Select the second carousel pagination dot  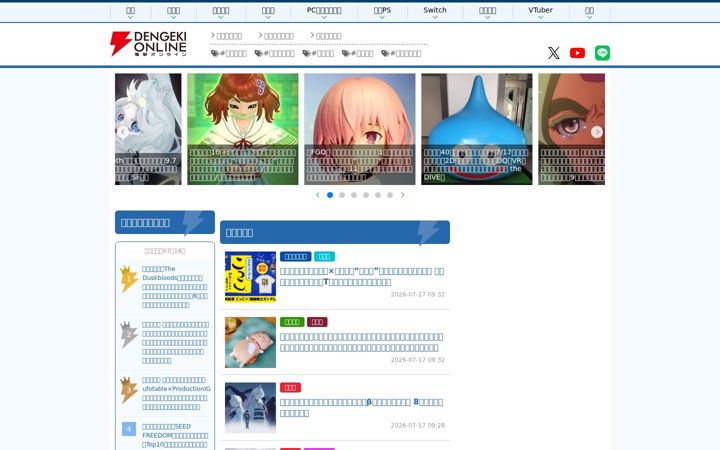[x=342, y=195]
